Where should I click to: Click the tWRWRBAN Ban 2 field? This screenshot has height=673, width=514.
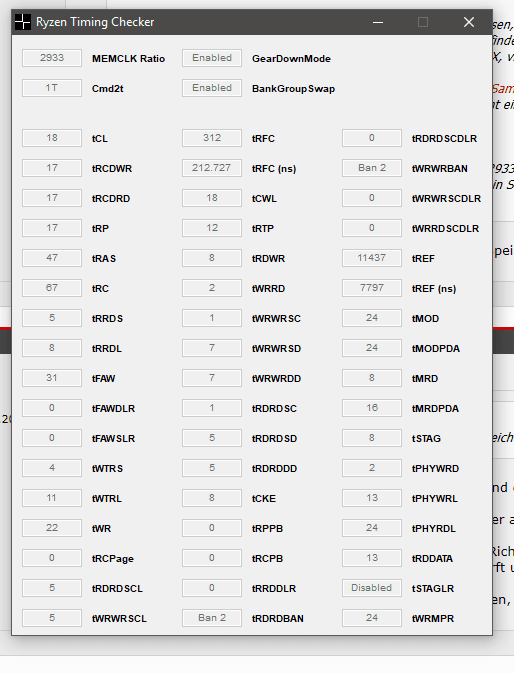coord(372,168)
